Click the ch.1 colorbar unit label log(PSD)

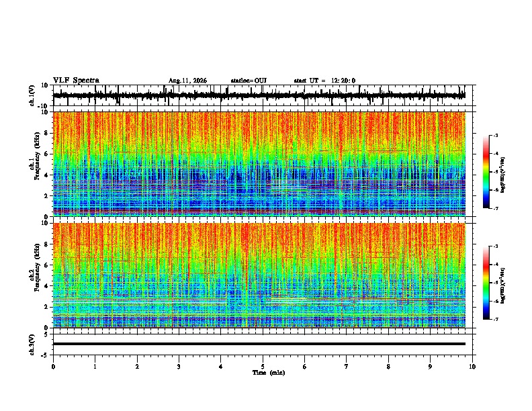pyautogui.click(x=503, y=175)
